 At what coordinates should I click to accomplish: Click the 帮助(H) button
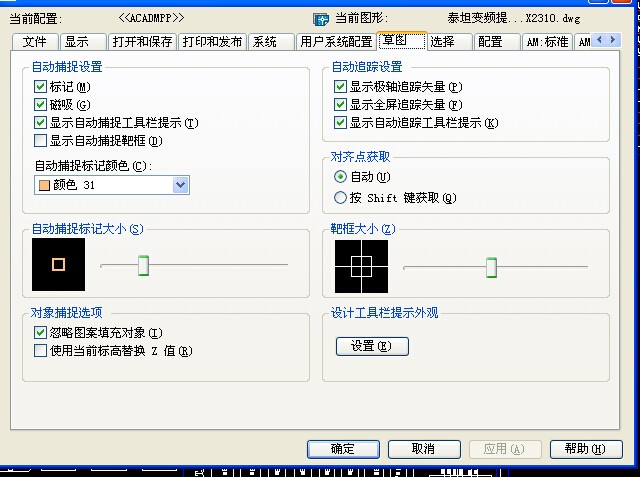[x=586, y=449]
